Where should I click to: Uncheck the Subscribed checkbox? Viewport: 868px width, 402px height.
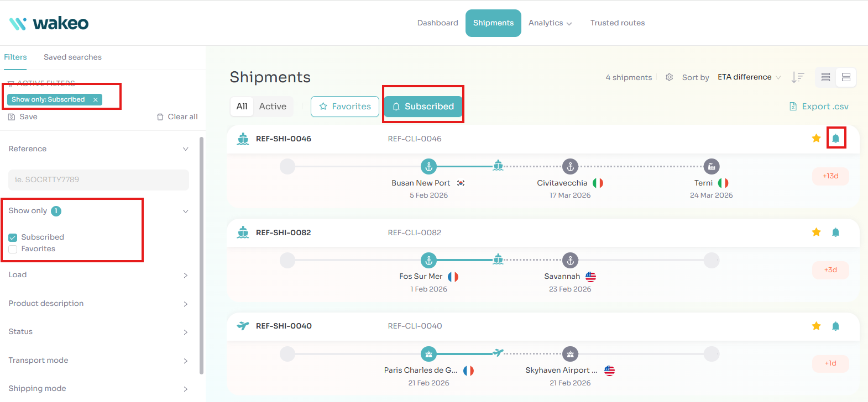pyautogui.click(x=13, y=237)
